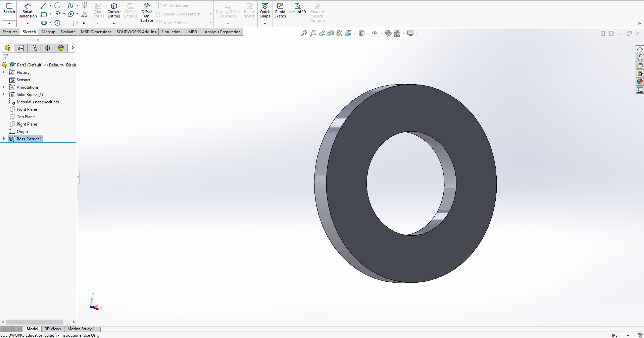The height and width of the screenshot is (338, 644).
Task: Select the Polygon sketch tool
Action: coord(57,23)
